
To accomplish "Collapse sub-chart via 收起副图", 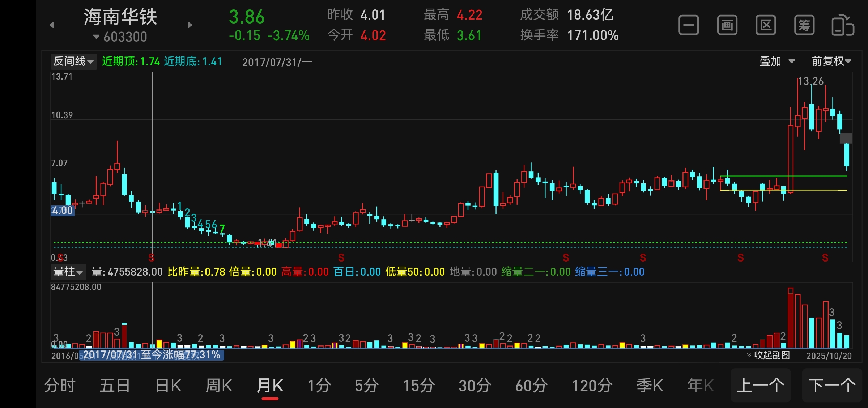I will [x=768, y=355].
